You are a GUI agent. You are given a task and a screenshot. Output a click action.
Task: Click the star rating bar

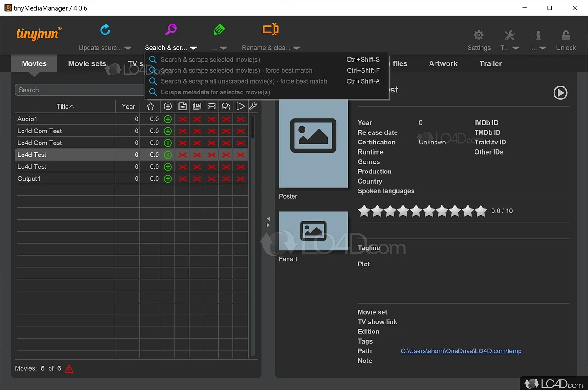coord(422,211)
